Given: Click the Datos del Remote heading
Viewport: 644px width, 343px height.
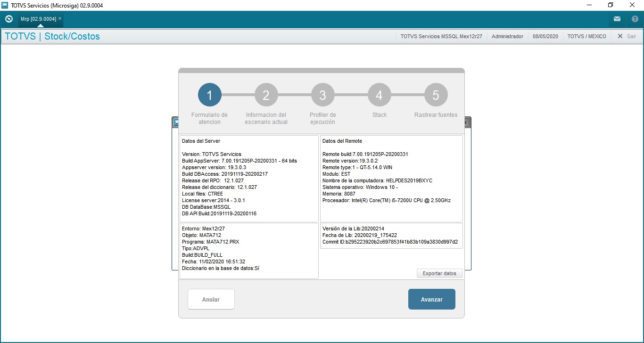Looking at the screenshot, I should coord(342,141).
